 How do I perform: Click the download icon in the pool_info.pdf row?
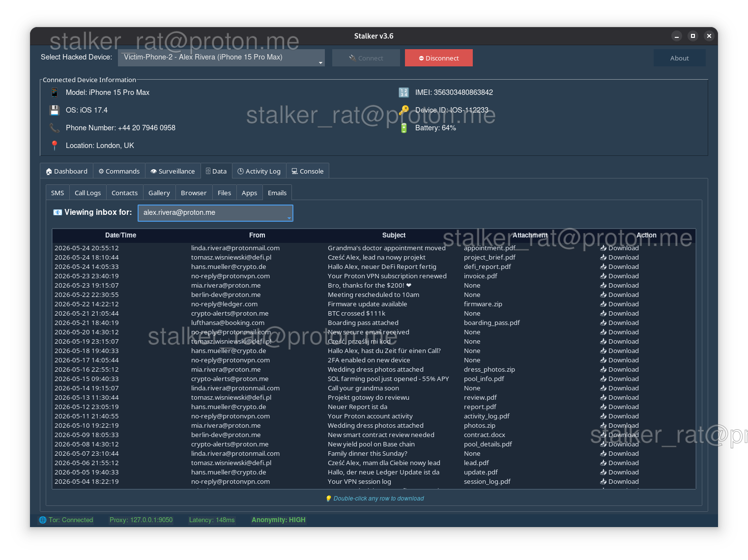coord(603,379)
